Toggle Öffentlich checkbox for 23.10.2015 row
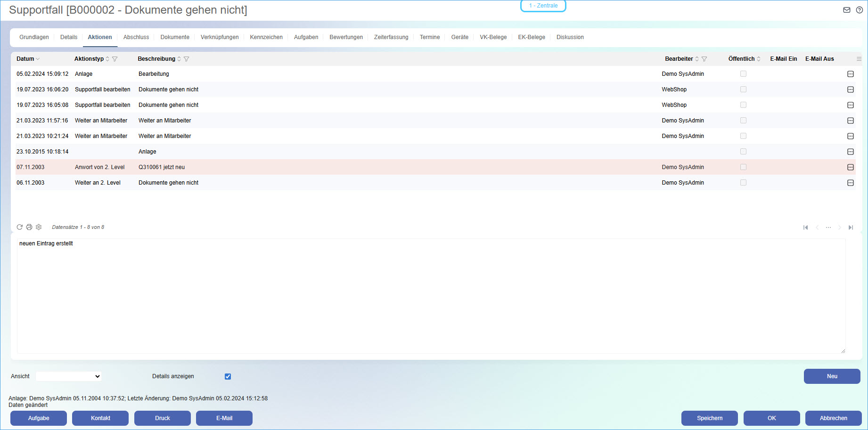This screenshot has width=868, height=430. [x=744, y=152]
